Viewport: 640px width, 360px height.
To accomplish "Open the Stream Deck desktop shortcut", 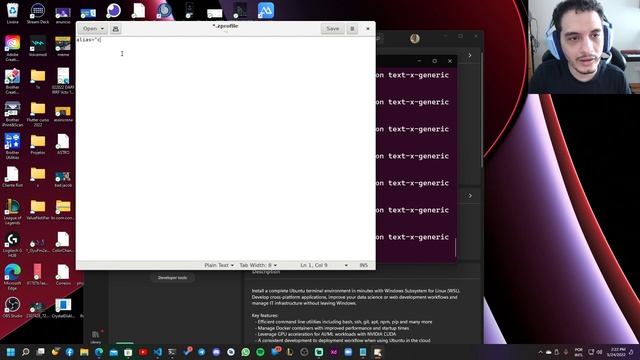I will 38,13.
